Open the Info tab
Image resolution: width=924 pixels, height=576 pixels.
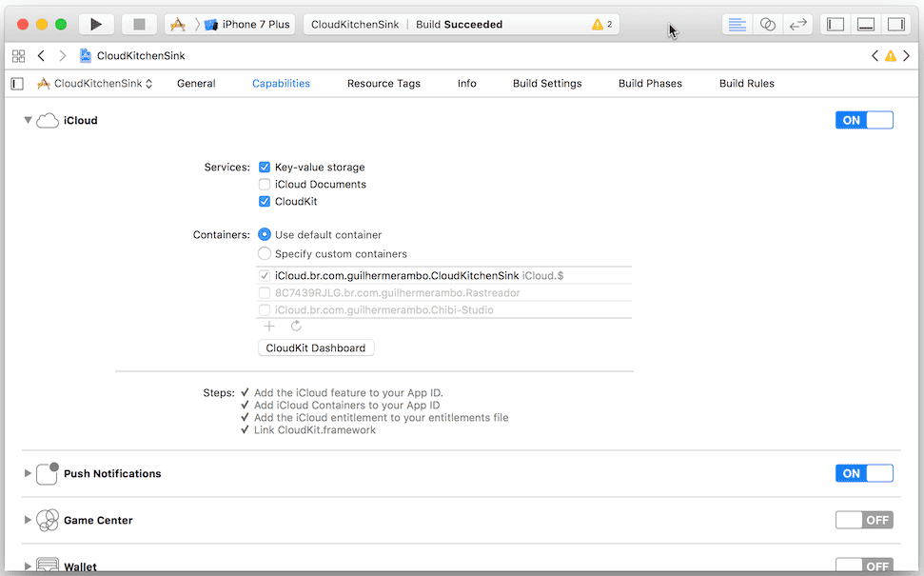(466, 84)
